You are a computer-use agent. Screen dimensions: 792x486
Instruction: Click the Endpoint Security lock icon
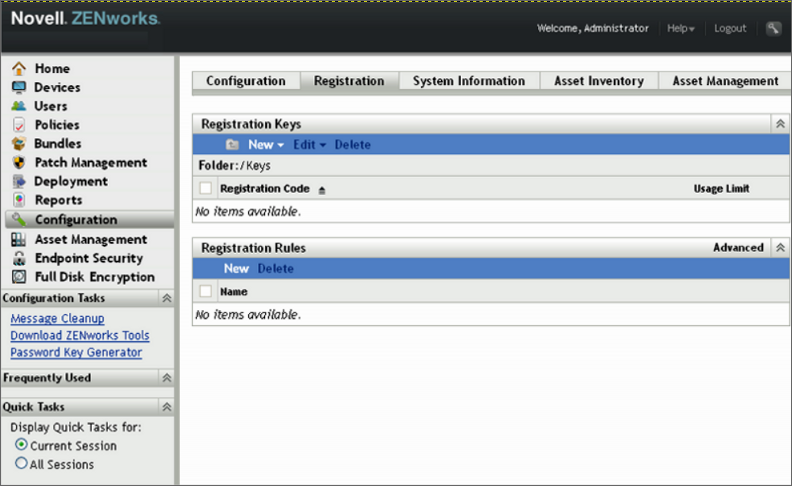19,258
